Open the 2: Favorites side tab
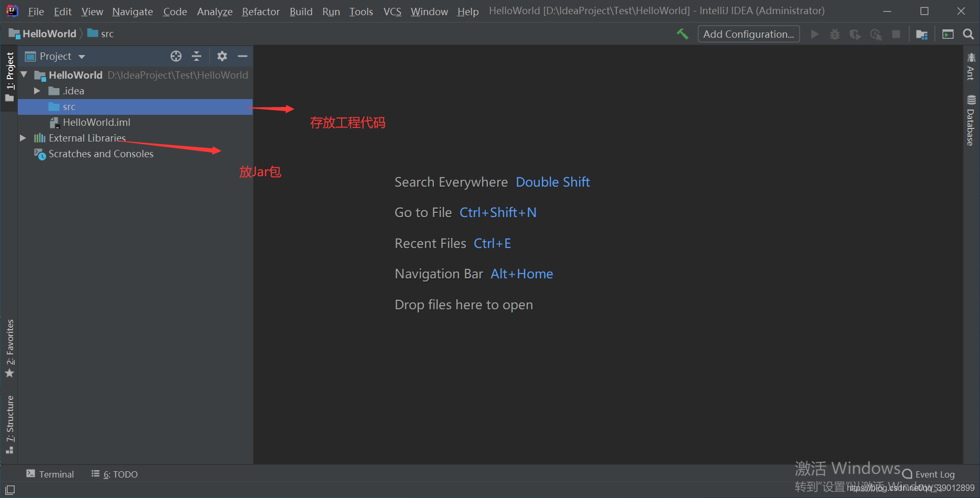Viewport: 980px width, 498px height. [9, 348]
